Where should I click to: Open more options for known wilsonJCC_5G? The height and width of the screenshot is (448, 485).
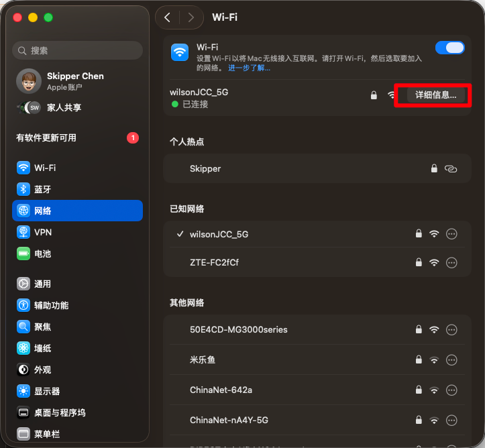point(451,234)
